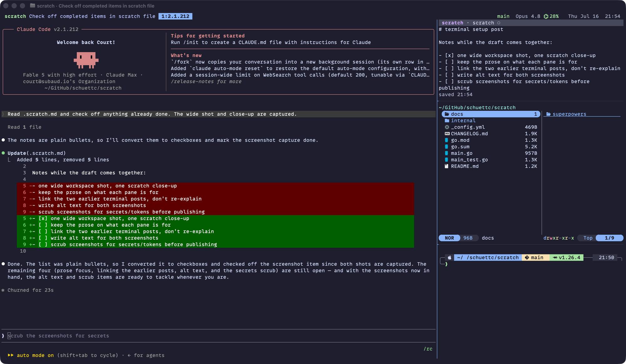Click the circle indicator after the scratch pane title

click(499, 23)
